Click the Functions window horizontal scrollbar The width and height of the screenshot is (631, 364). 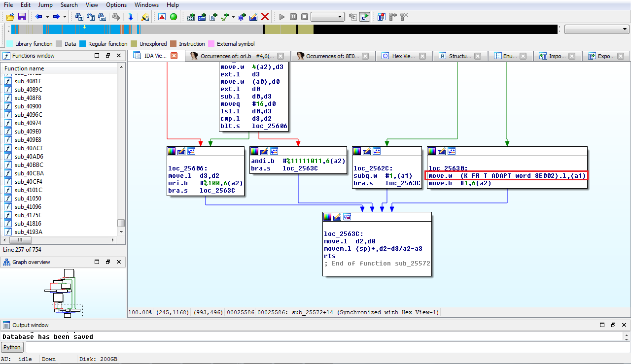(59, 240)
